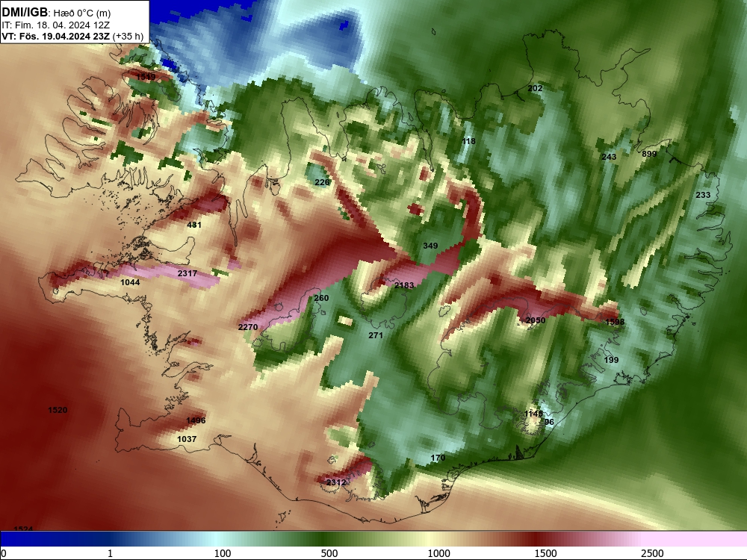Click the color scale label 2500
Viewport: 747px width, 560px height.
652,553
